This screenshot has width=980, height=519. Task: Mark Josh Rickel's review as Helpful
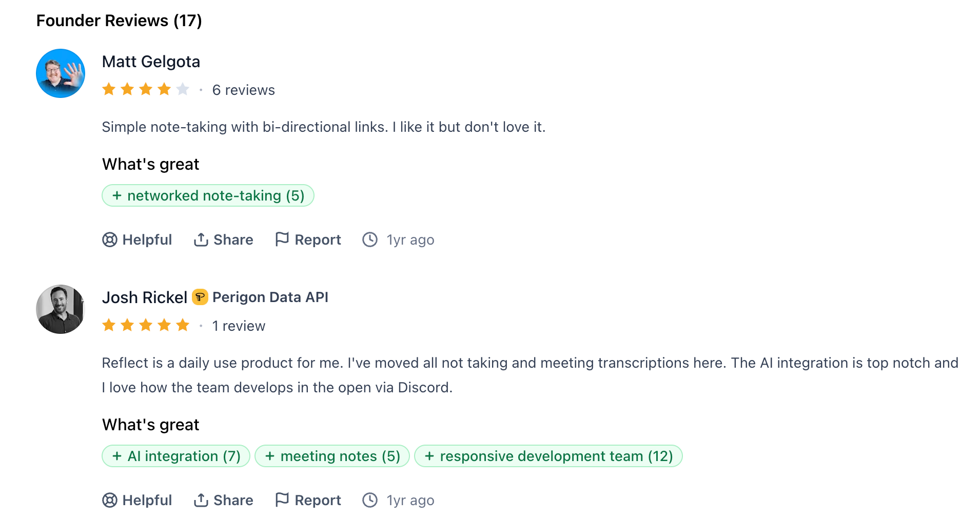[137, 500]
